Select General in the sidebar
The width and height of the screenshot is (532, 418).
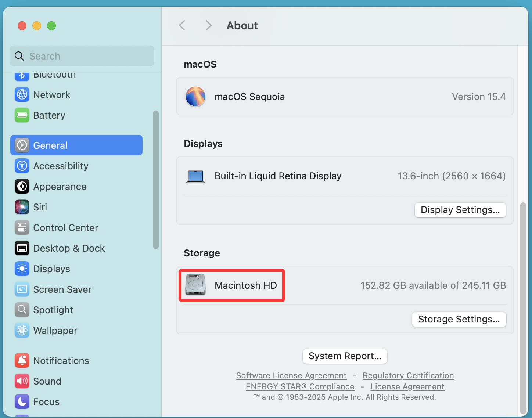point(50,145)
